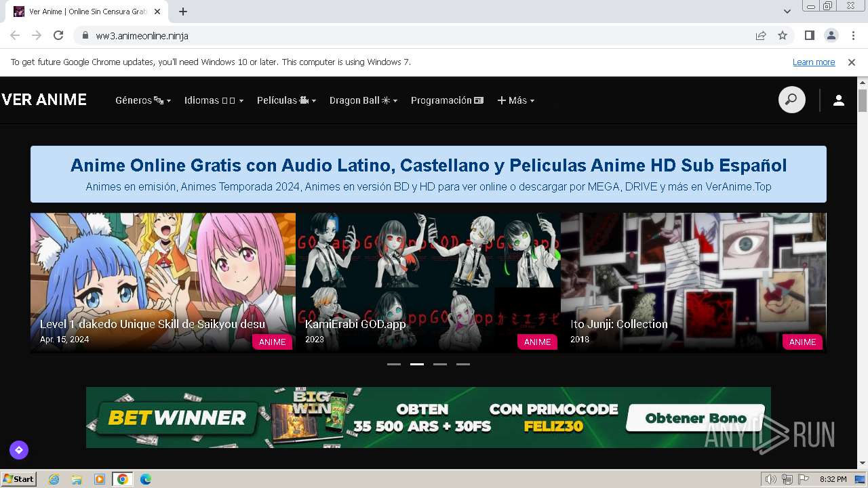Toggle the browser side panel icon

point(809,35)
